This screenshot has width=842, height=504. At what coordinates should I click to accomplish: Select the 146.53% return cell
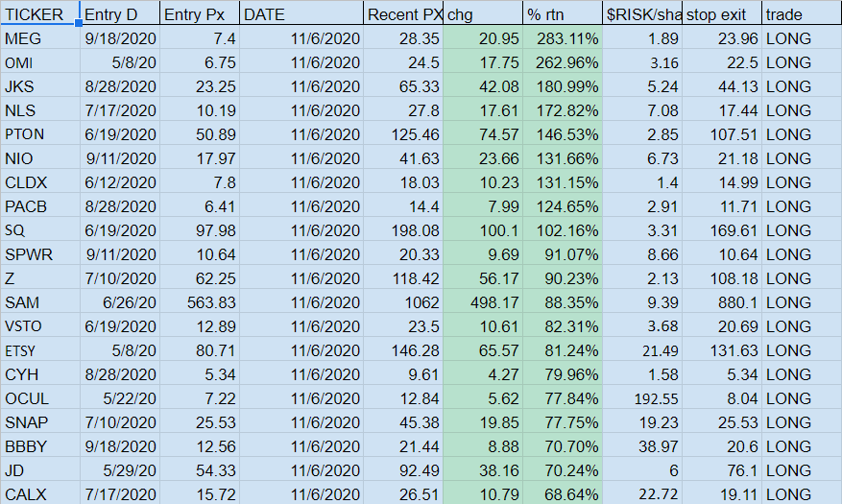(x=563, y=134)
